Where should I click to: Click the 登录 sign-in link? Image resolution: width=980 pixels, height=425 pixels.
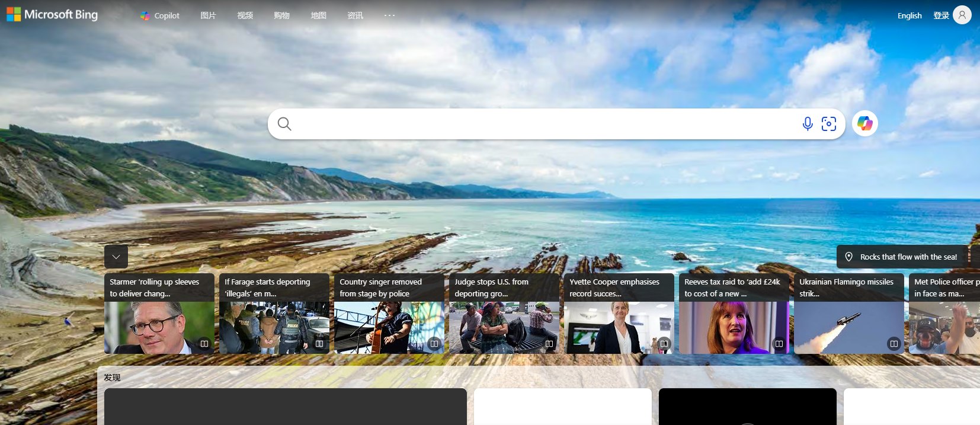(x=941, y=16)
